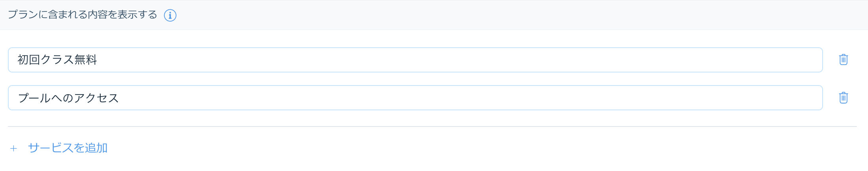
Task: Click the info icon beside プランに含まれる内容を表示する
Action: (170, 15)
